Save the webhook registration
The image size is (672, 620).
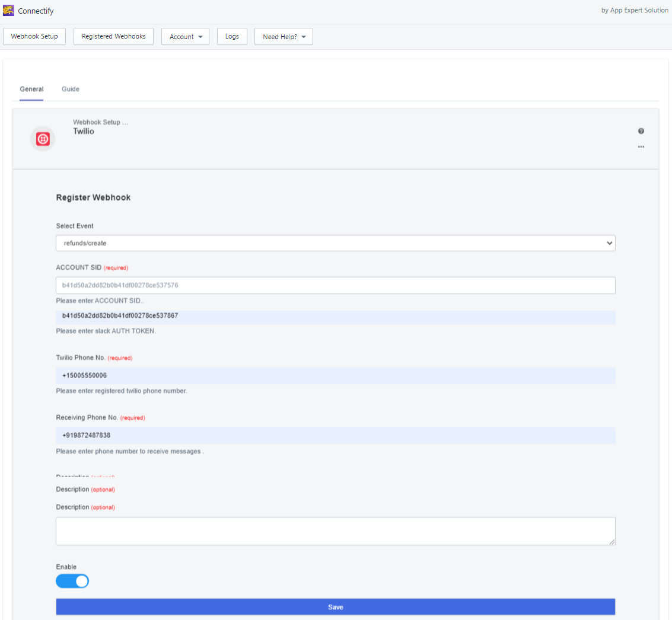[336, 607]
